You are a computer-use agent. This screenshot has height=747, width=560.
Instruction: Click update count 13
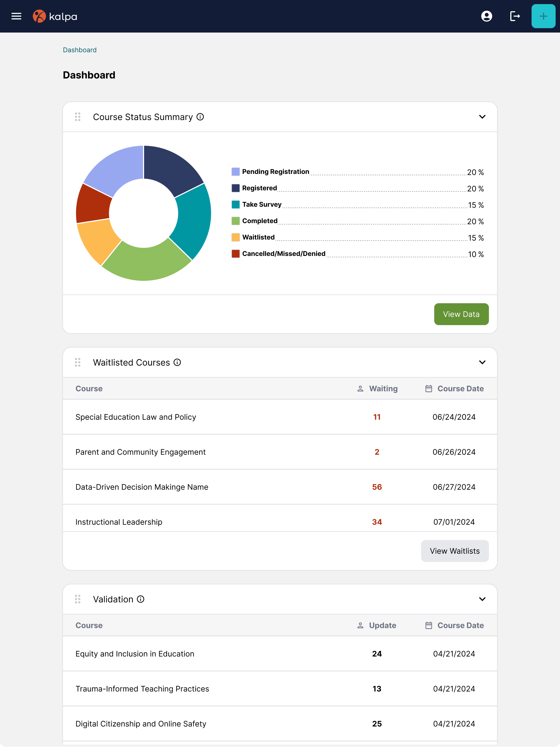377,688
